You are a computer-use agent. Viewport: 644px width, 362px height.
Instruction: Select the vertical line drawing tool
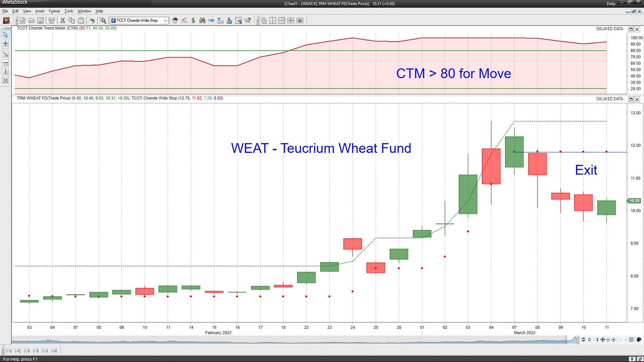pyautogui.click(x=5, y=72)
